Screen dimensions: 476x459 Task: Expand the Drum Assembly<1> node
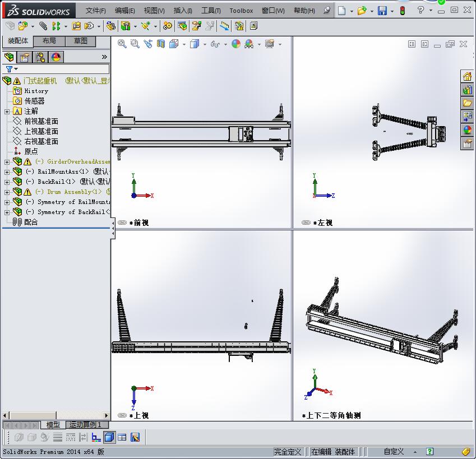pos(7,192)
